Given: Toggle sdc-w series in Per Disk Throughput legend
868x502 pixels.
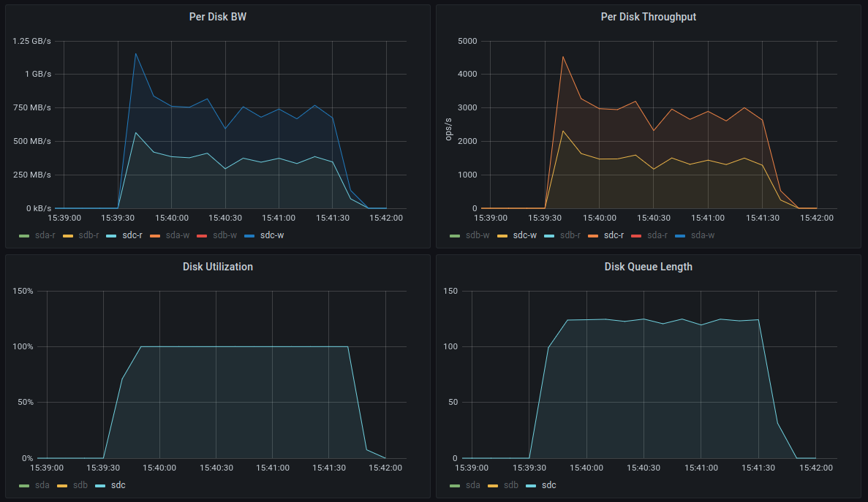Looking at the screenshot, I should tap(524, 235).
